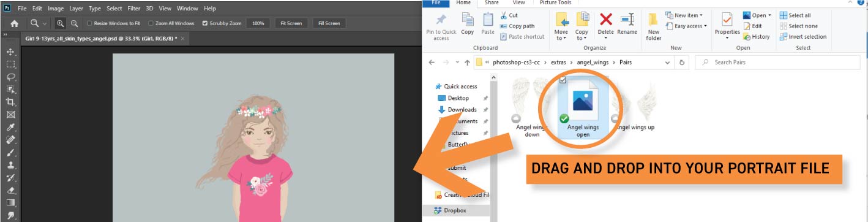Click the Paste button in Explorer ribbon
868x222 pixels.
tap(488, 23)
